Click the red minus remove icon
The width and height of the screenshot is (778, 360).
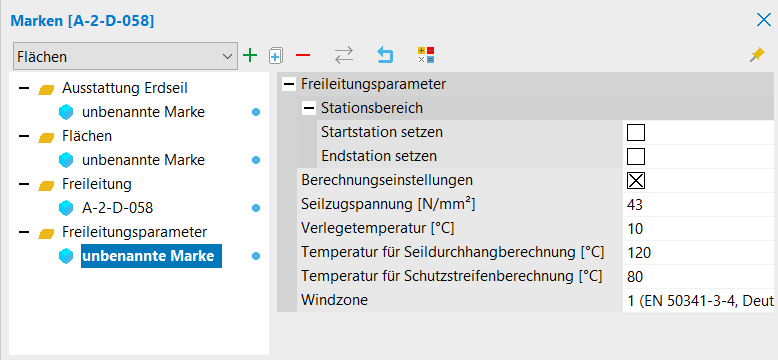tap(303, 55)
